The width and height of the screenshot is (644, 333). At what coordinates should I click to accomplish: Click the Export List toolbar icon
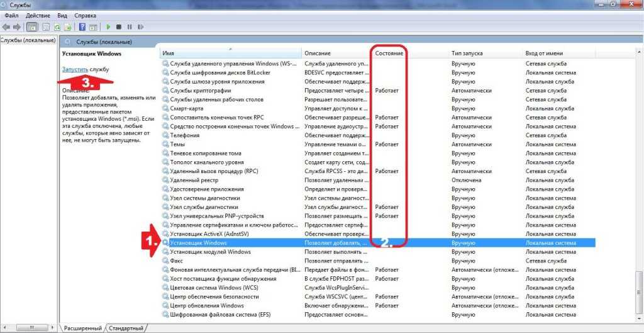pos(68,27)
